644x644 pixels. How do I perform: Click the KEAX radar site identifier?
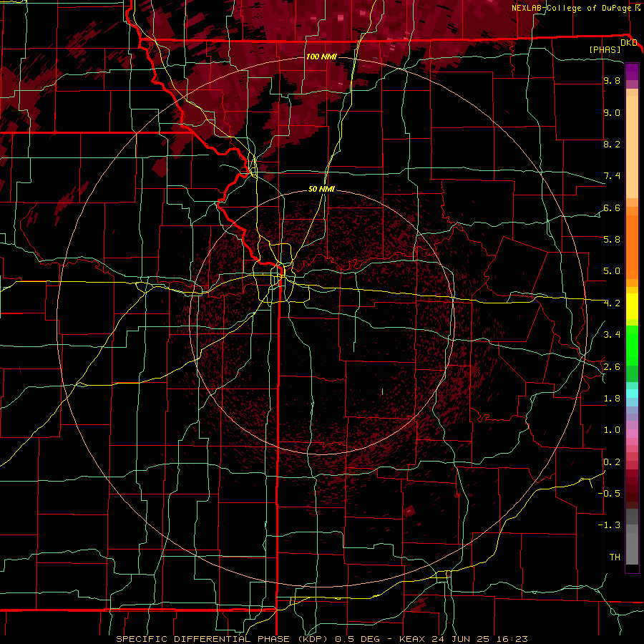412,639
